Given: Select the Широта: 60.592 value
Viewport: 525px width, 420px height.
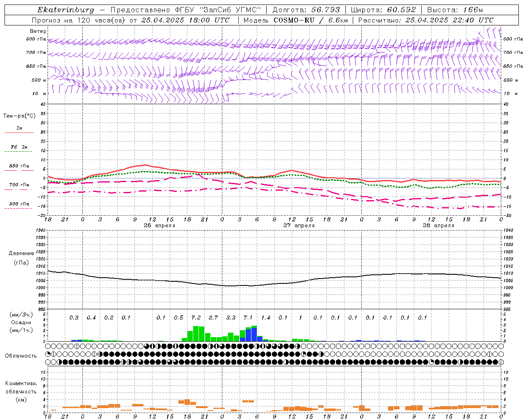Looking at the screenshot, I should 383,10.
